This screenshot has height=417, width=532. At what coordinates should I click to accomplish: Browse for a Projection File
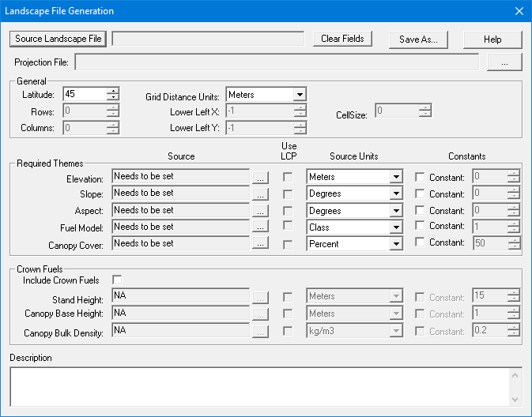[504, 62]
